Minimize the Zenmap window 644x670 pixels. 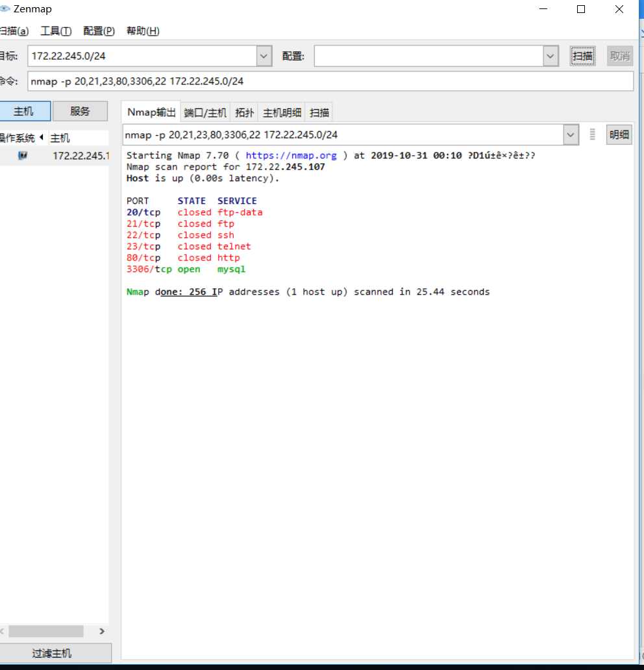[543, 9]
